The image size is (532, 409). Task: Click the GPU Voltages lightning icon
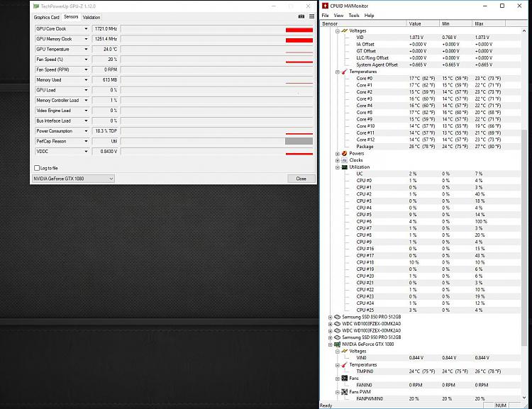344,351
